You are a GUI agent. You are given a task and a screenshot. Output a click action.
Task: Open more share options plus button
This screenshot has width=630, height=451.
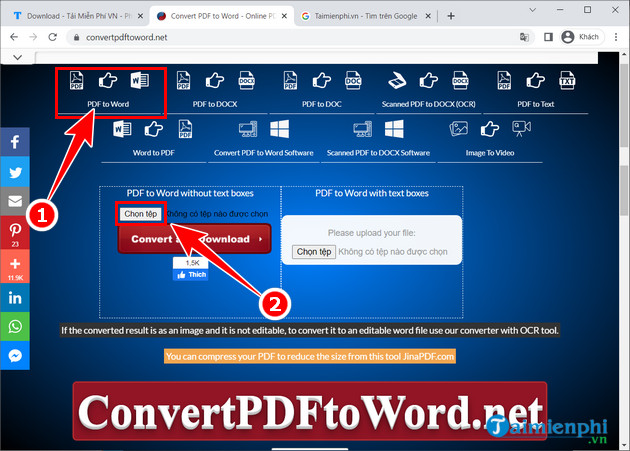click(15, 266)
